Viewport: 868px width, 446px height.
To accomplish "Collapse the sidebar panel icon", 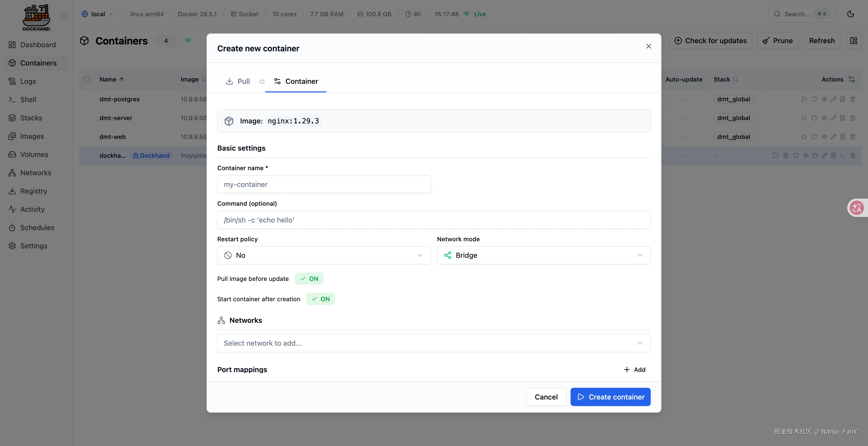I will 63,16.
